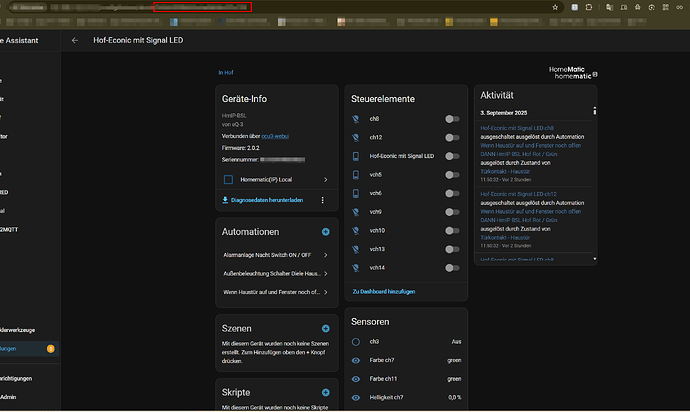Click the ccu3-webui link
The width and height of the screenshot is (690, 412).
pos(275,136)
